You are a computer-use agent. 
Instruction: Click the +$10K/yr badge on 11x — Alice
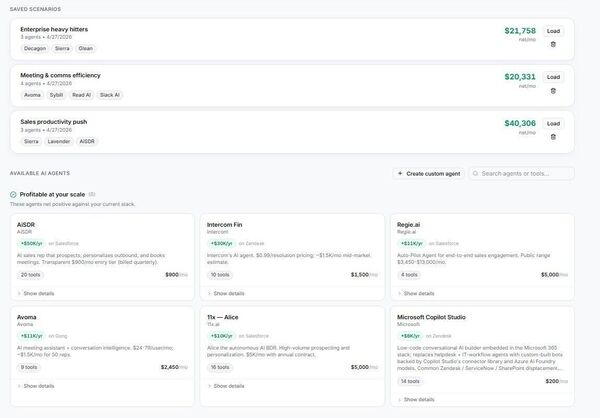(x=222, y=336)
